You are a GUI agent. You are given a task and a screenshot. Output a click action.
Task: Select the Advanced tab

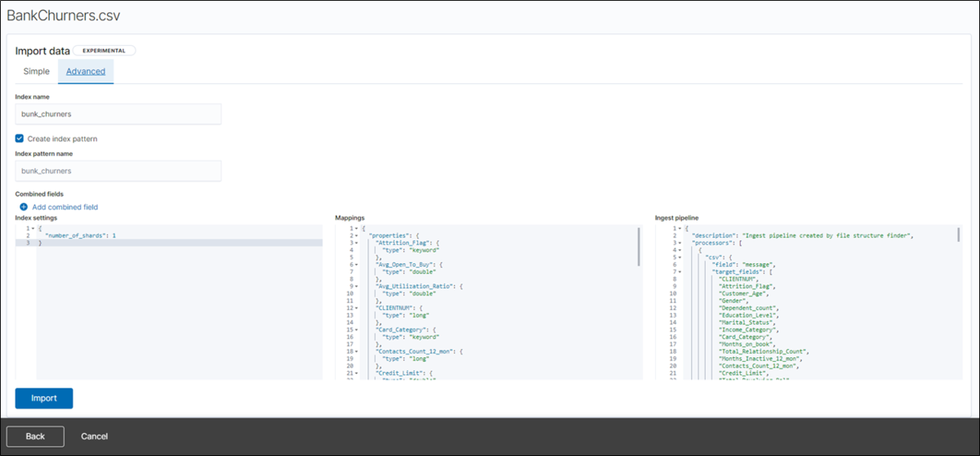click(86, 72)
